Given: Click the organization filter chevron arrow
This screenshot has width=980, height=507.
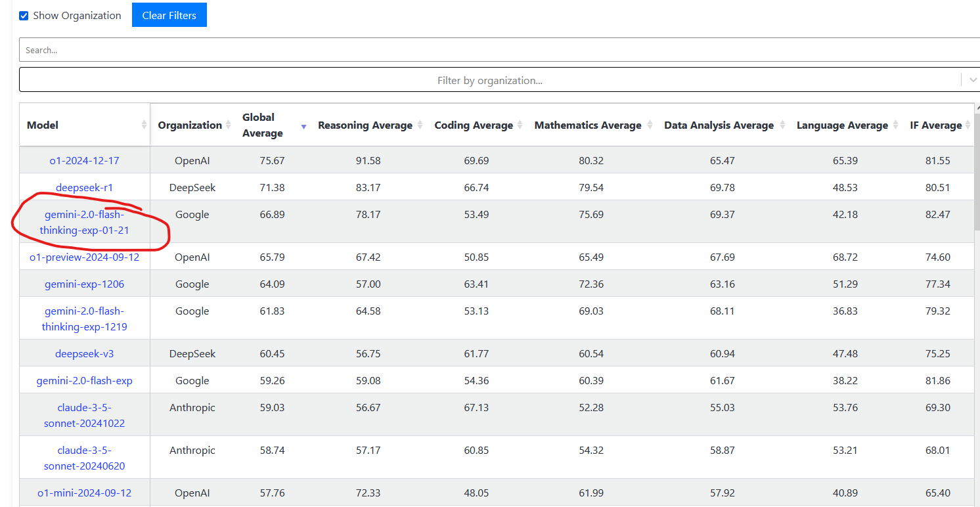Looking at the screenshot, I should click(x=973, y=80).
